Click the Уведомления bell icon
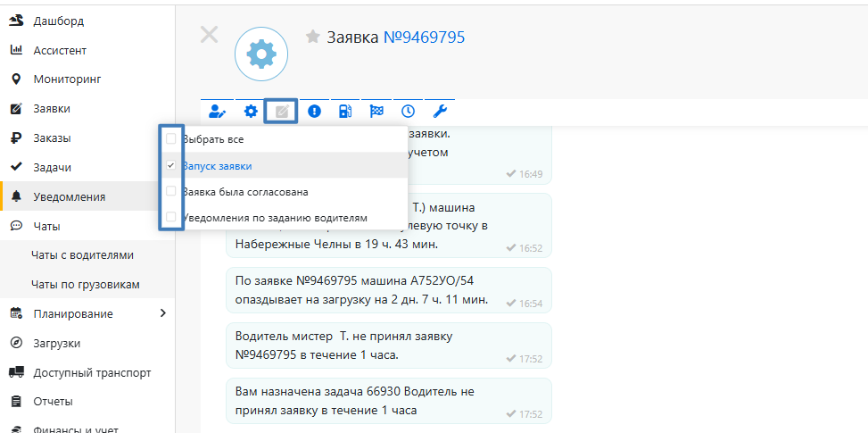The width and height of the screenshot is (868, 433). (17, 196)
